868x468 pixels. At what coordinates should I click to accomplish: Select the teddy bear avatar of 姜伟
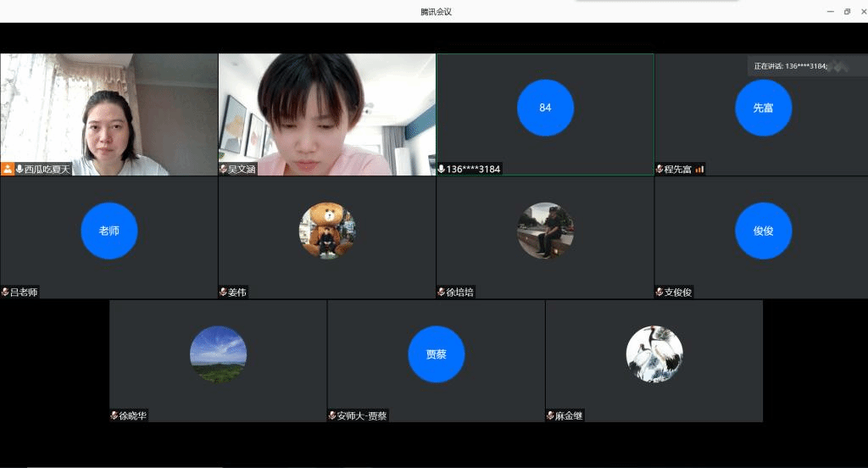(327, 231)
